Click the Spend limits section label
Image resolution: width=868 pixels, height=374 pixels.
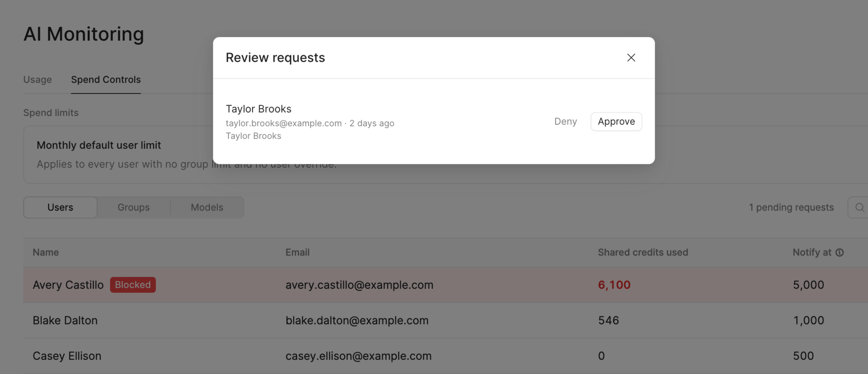pos(51,113)
